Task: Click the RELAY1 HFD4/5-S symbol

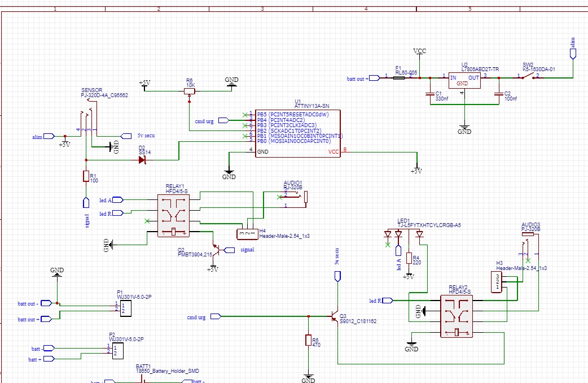Action: click(173, 216)
